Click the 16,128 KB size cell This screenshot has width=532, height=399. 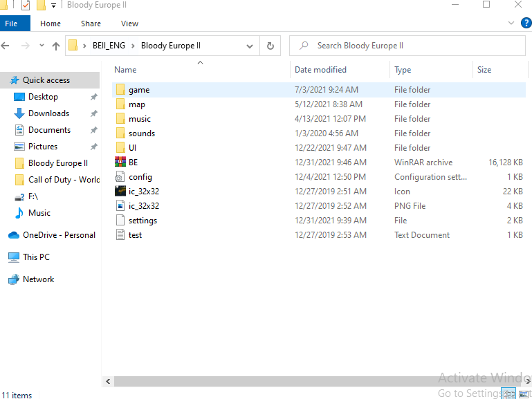[506, 163]
